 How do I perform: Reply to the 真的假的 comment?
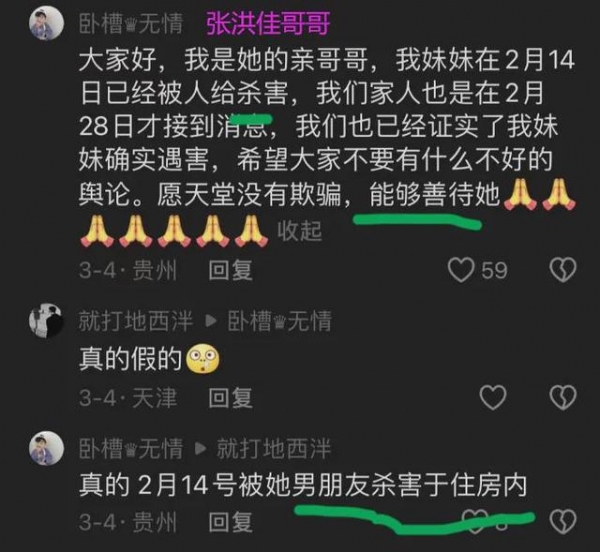pyautogui.click(x=230, y=398)
